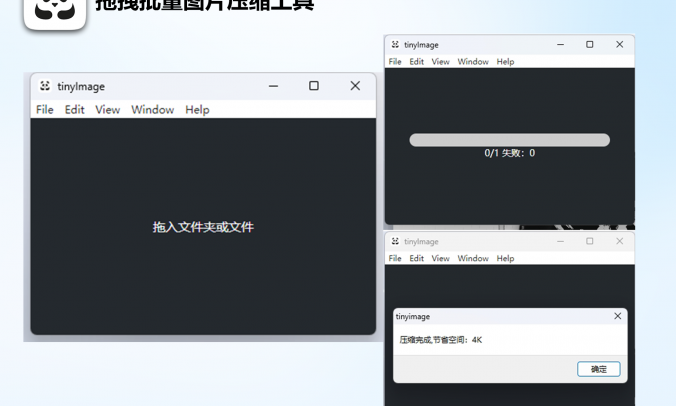
Task: Open View menu in progress-bar window
Action: click(x=441, y=62)
